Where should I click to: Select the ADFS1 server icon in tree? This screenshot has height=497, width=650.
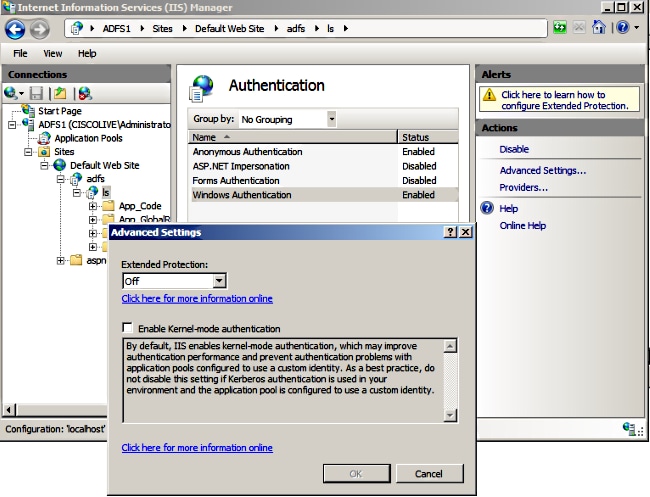[x=28, y=124]
